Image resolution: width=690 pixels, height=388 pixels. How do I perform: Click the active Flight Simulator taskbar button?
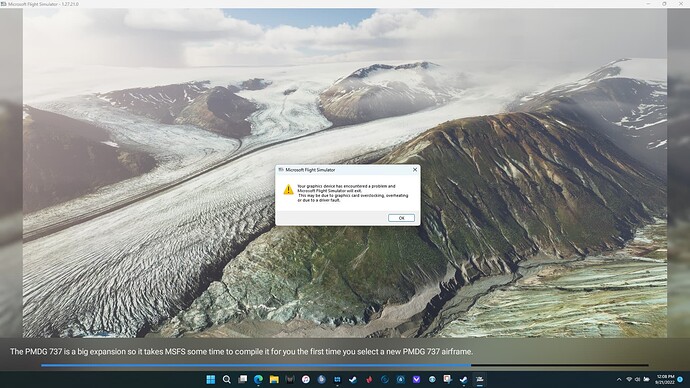click(480, 379)
